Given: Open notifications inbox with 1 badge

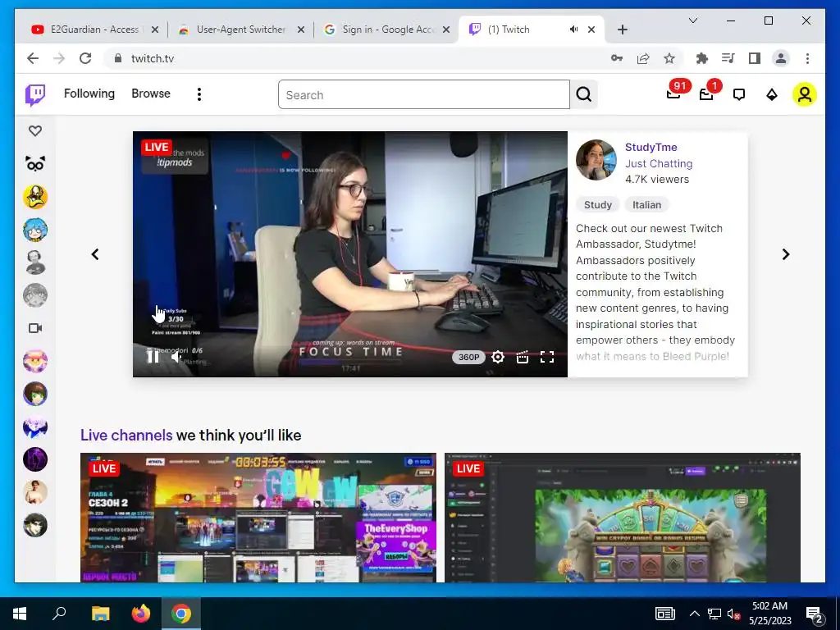Looking at the screenshot, I should (x=706, y=94).
